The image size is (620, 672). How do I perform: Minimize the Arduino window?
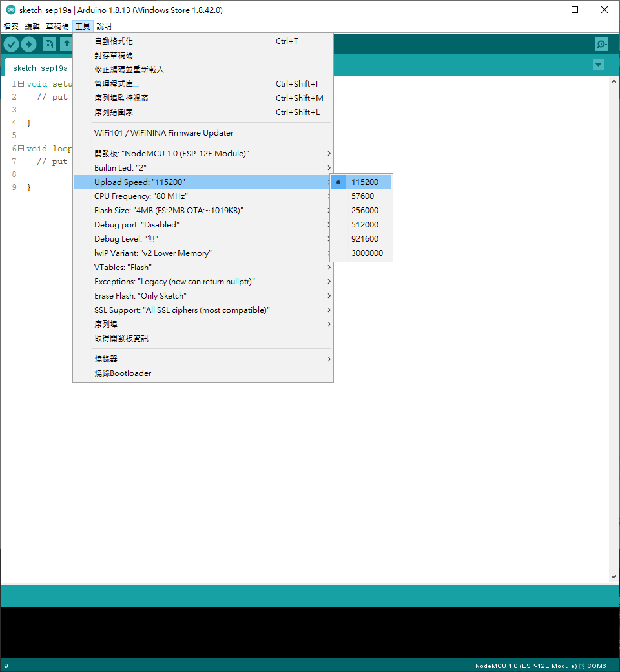(546, 10)
